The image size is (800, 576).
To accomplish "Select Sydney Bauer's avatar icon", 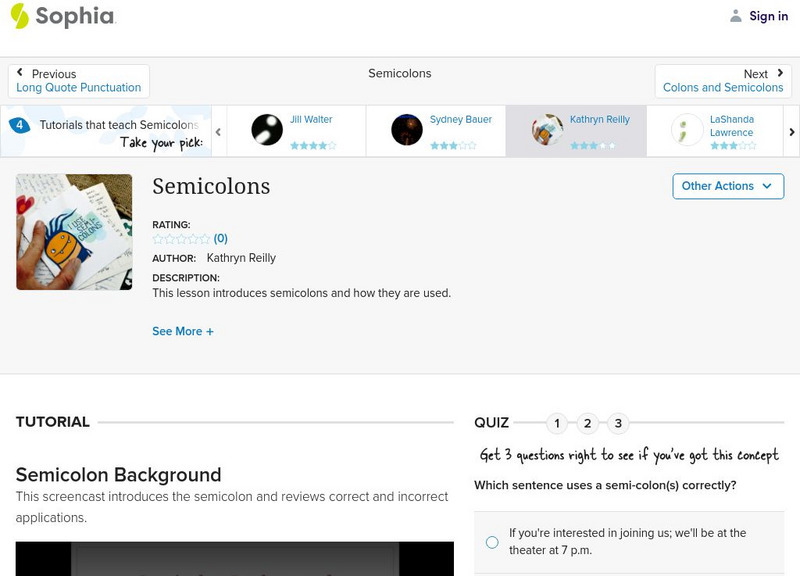I will pos(407,130).
